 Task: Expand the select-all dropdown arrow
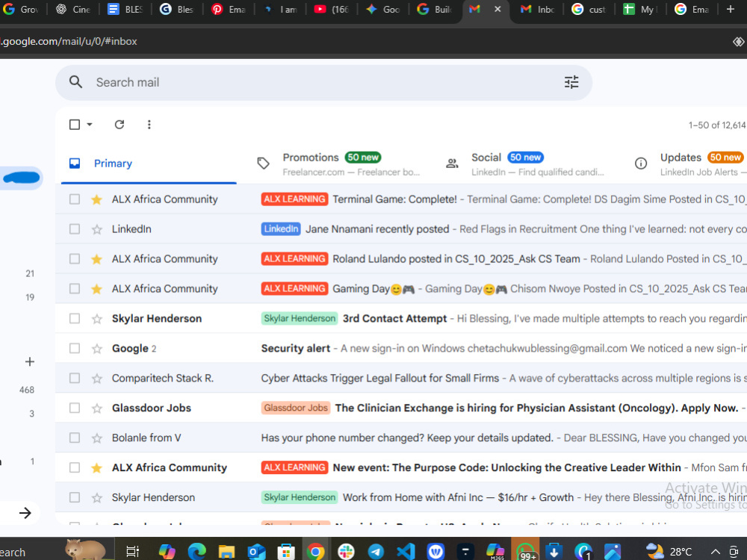[x=90, y=124]
